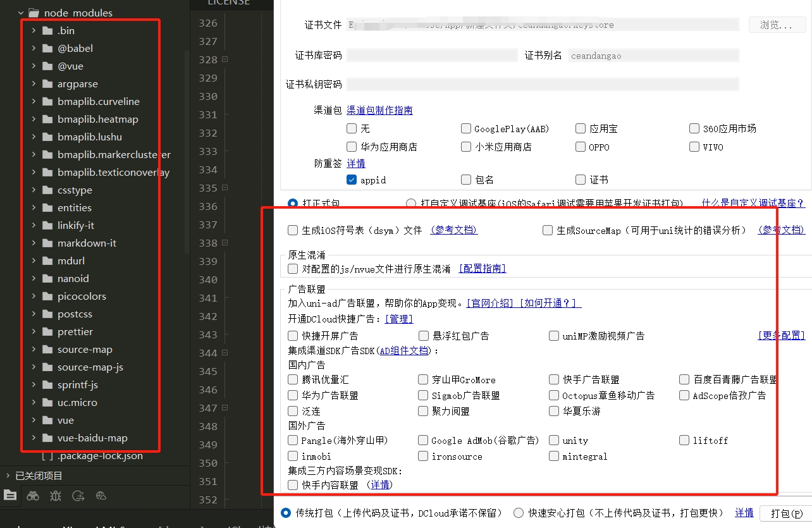Select the bmaplib.heatmap folder name
812x528 pixels.
click(98, 119)
